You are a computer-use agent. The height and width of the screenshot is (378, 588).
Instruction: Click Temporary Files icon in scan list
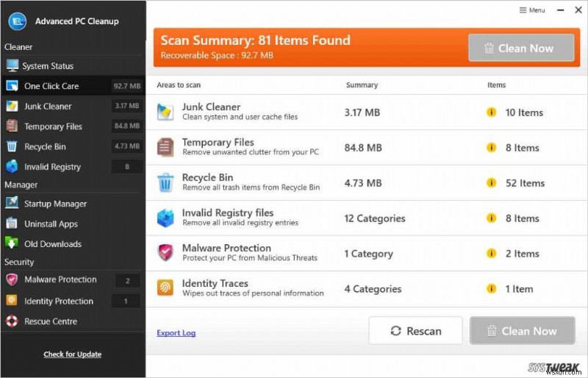click(x=165, y=147)
